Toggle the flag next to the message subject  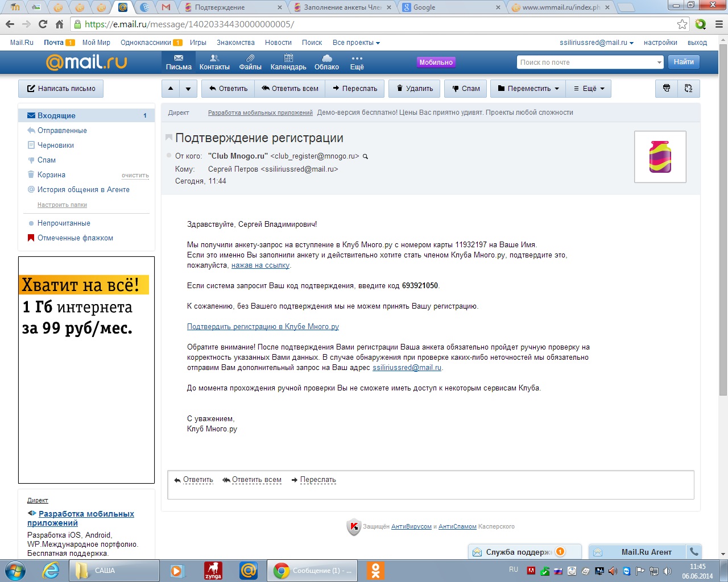168,138
